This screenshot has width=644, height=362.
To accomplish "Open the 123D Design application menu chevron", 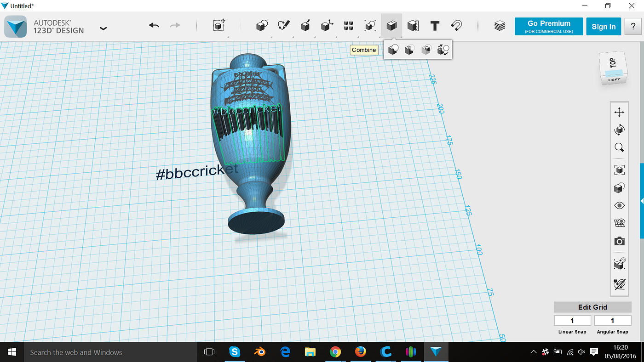I will 103,28.
